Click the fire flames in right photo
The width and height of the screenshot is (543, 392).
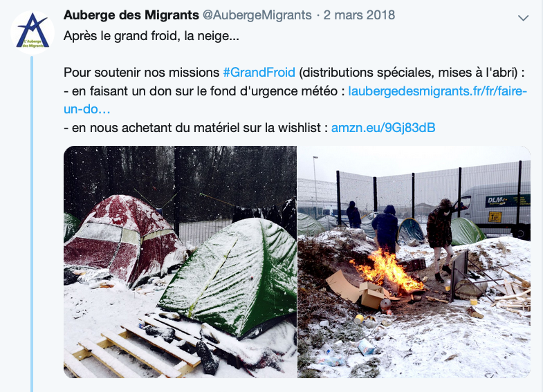[388, 270]
